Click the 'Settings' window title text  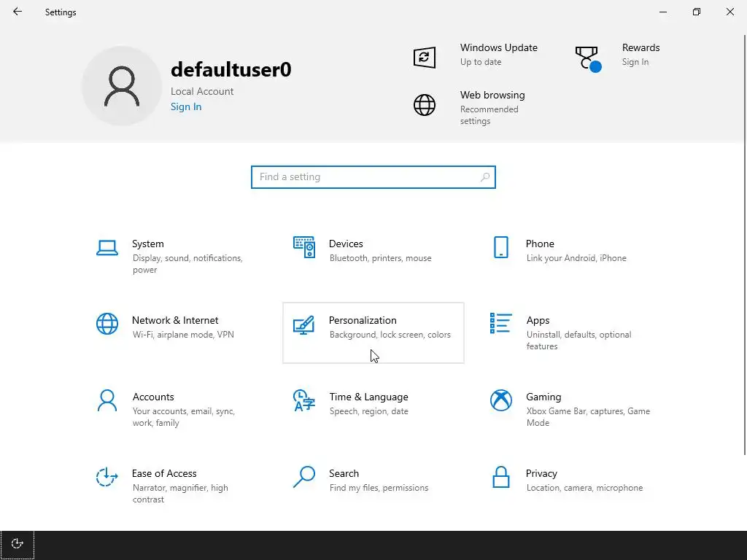pos(61,12)
